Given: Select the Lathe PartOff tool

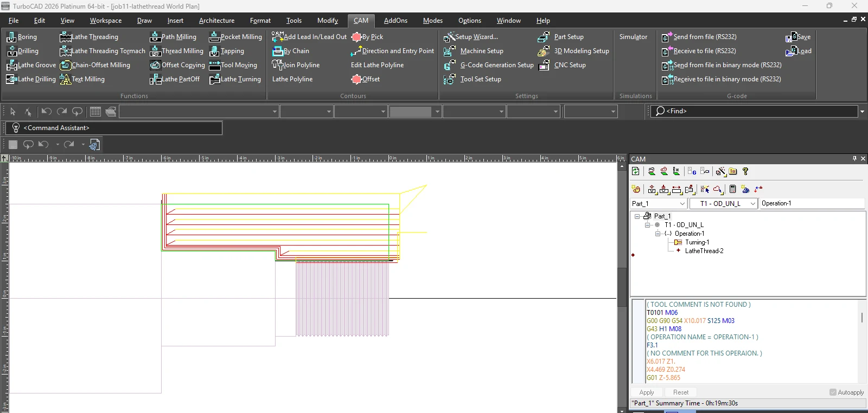Looking at the screenshot, I should (x=175, y=79).
